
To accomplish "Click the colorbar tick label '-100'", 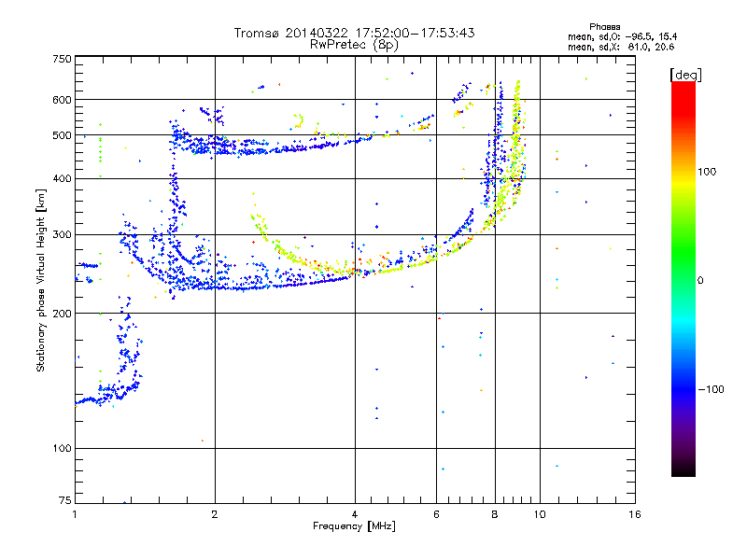I will [711, 389].
